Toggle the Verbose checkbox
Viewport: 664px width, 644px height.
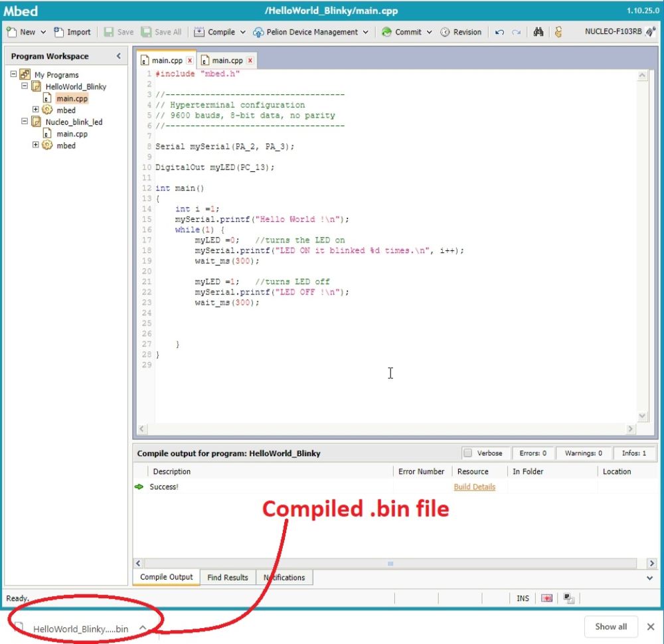pos(467,453)
